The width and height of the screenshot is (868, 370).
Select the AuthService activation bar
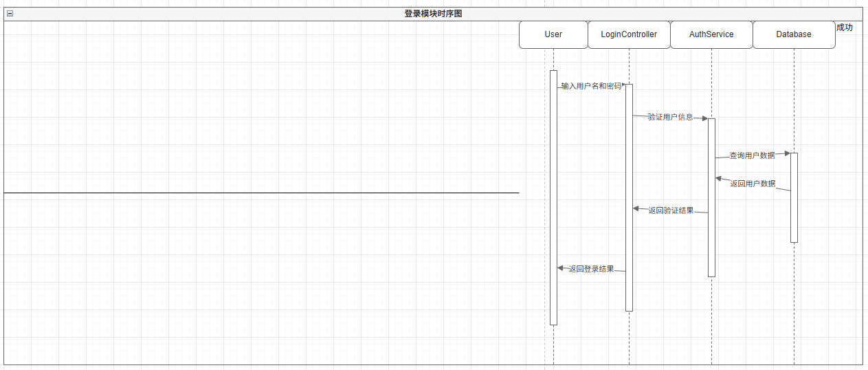point(711,197)
